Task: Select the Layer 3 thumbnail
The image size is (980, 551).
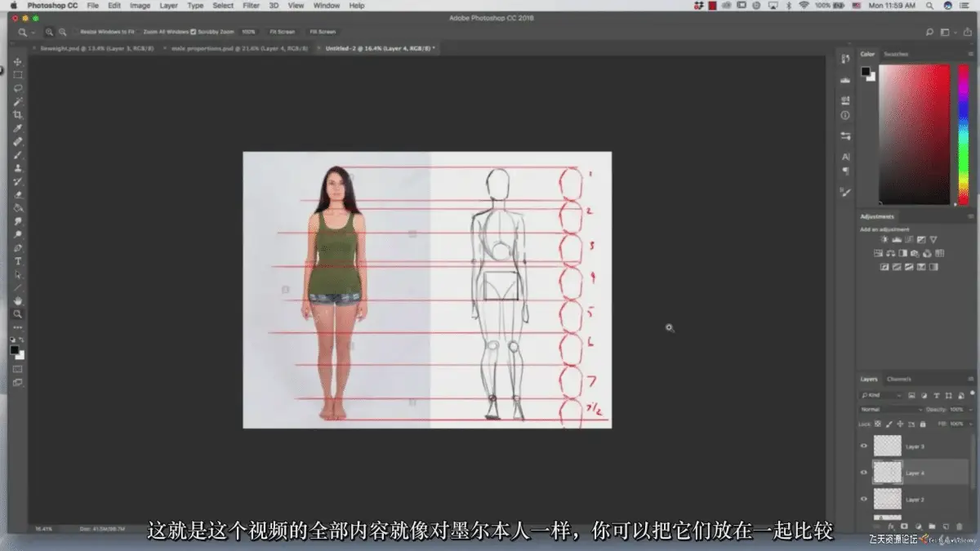Action: [x=887, y=446]
